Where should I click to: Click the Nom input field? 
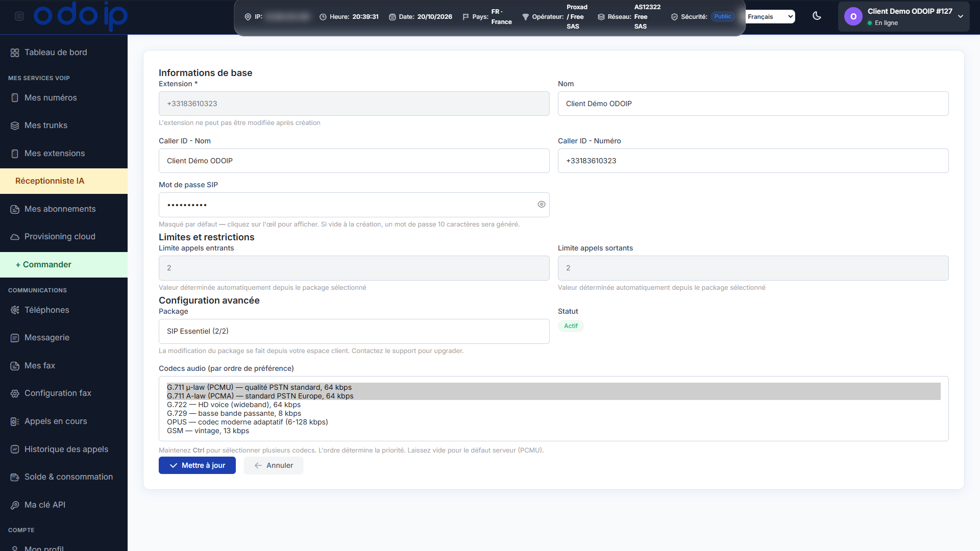pyautogui.click(x=753, y=104)
